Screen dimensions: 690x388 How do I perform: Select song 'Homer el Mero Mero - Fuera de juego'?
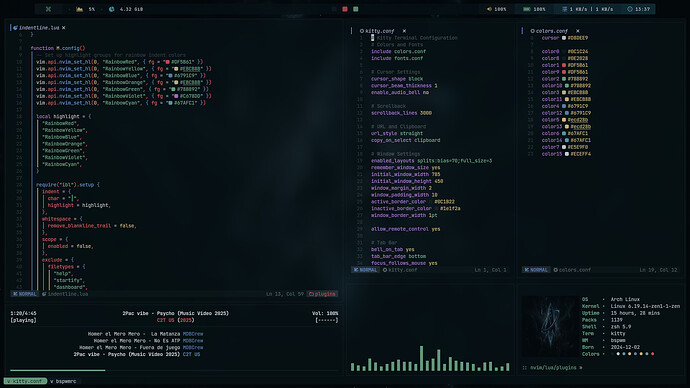pos(129,348)
